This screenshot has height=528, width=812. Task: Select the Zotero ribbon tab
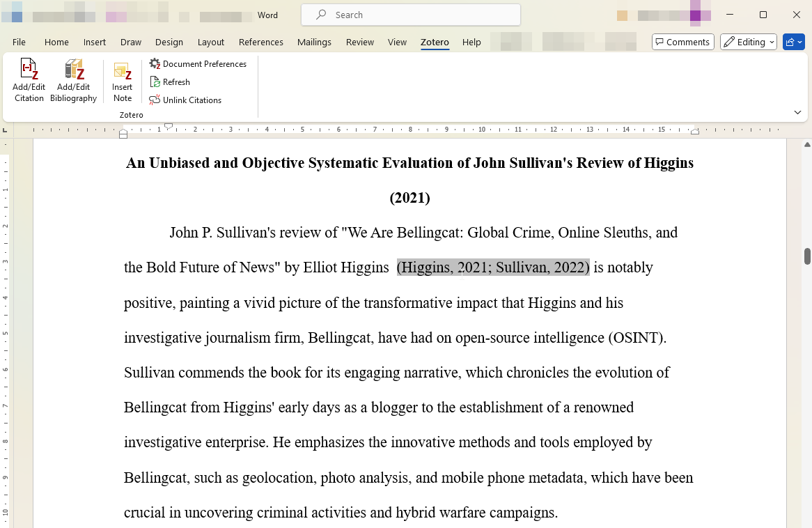435,42
